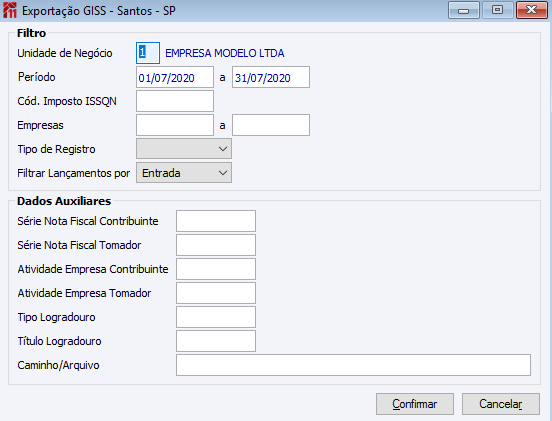The image size is (552, 421).
Task: Confirm the export with Confirmar button
Action: click(x=415, y=404)
